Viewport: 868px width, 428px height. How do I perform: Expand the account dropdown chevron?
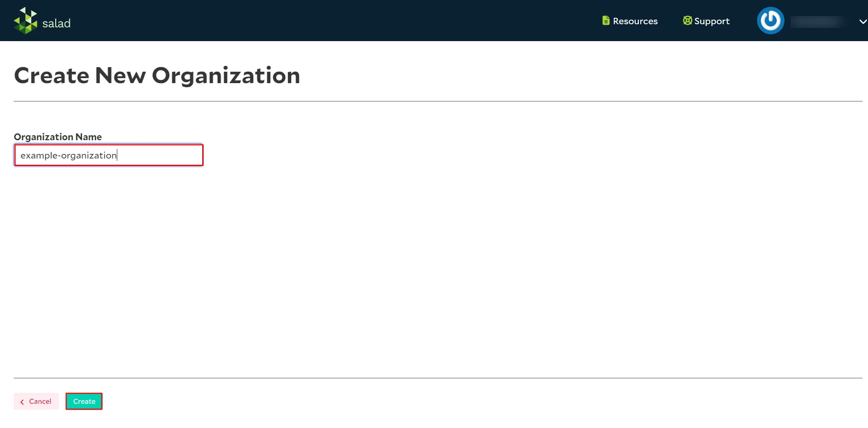[x=863, y=21]
